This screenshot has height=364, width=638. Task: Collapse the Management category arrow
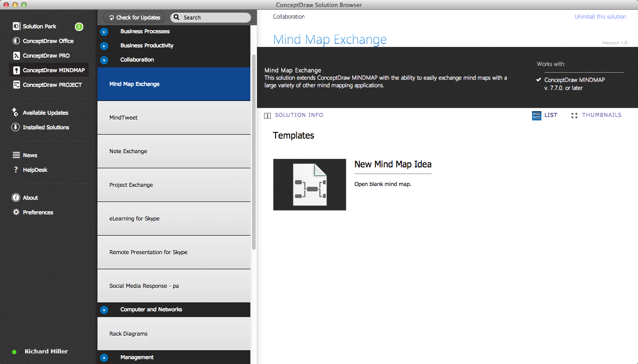[x=104, y=358]
